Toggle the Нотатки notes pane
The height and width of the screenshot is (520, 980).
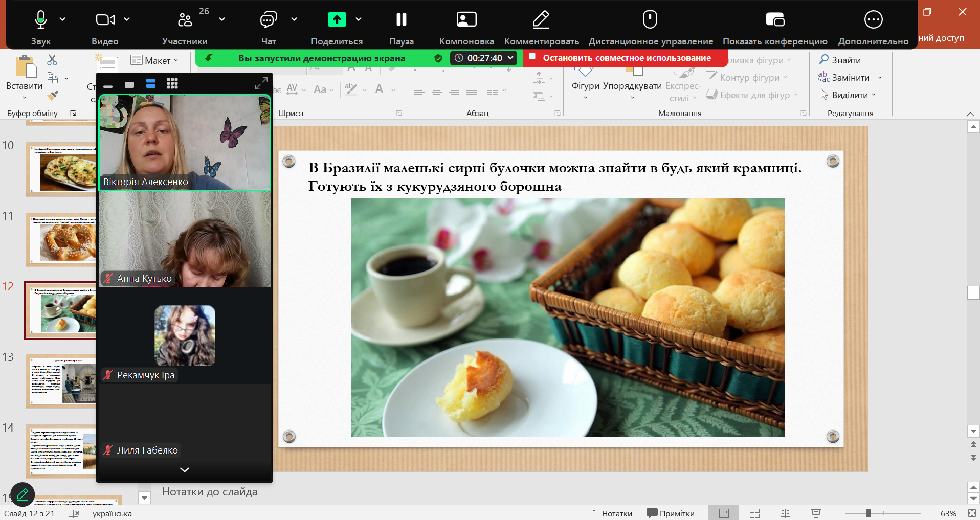611,513
